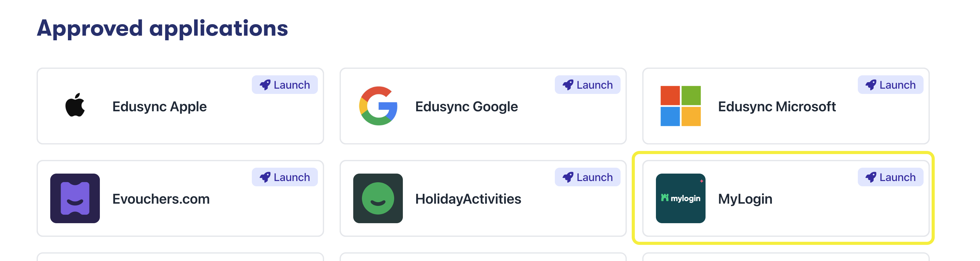The width and height of the screenshot is (980, 261).
Task: Launch HolidayActivities
Action: pos(587,177)
